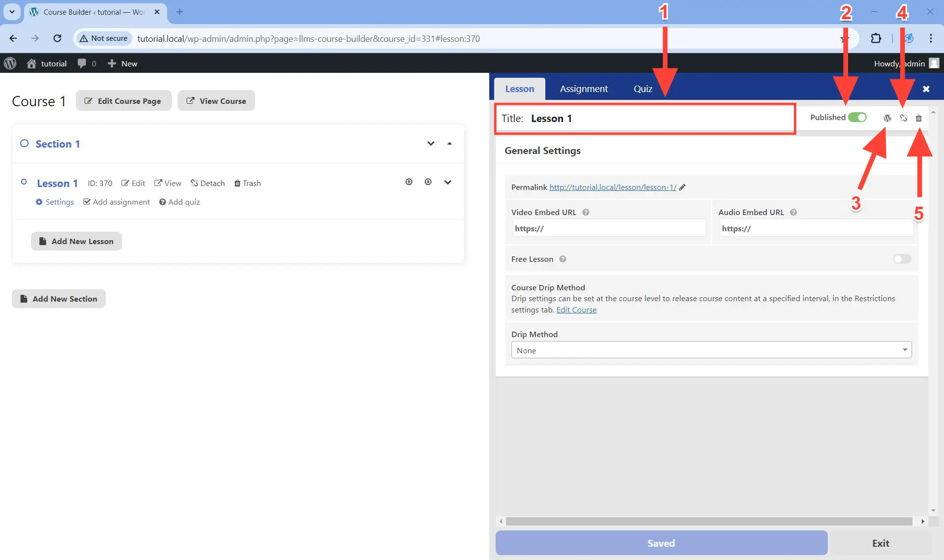The width and height of the screenshot is (944, 560).
Task: Click the Saved button
Action: pyautogui.click(x=661, y=543)
